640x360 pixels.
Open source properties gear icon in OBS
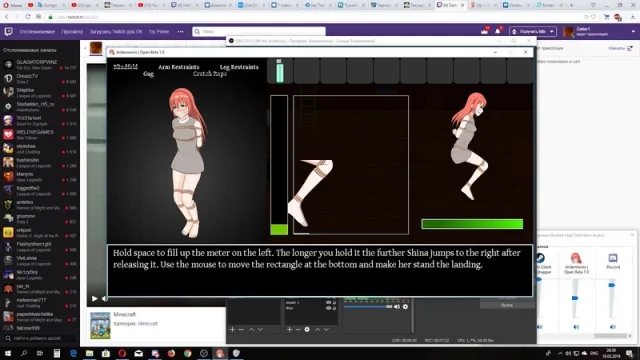point(307,329)
